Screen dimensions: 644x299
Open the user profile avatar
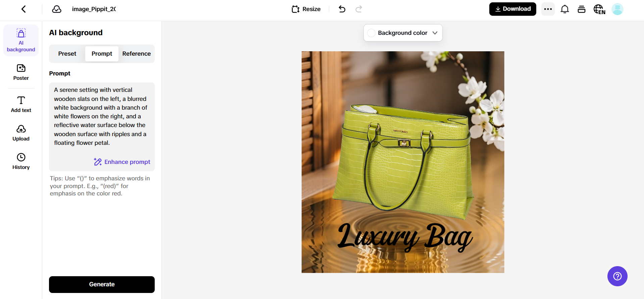[617, 9]
